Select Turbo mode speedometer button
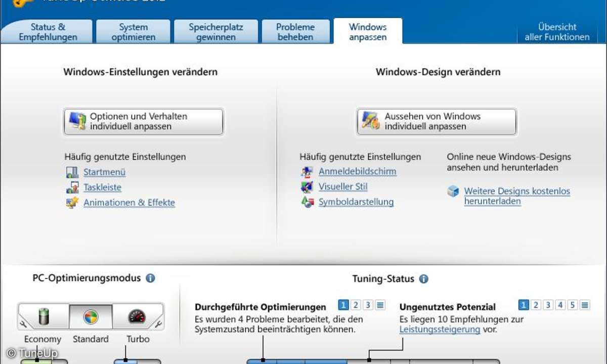The image size is (607, 364). tap(137, 317)
